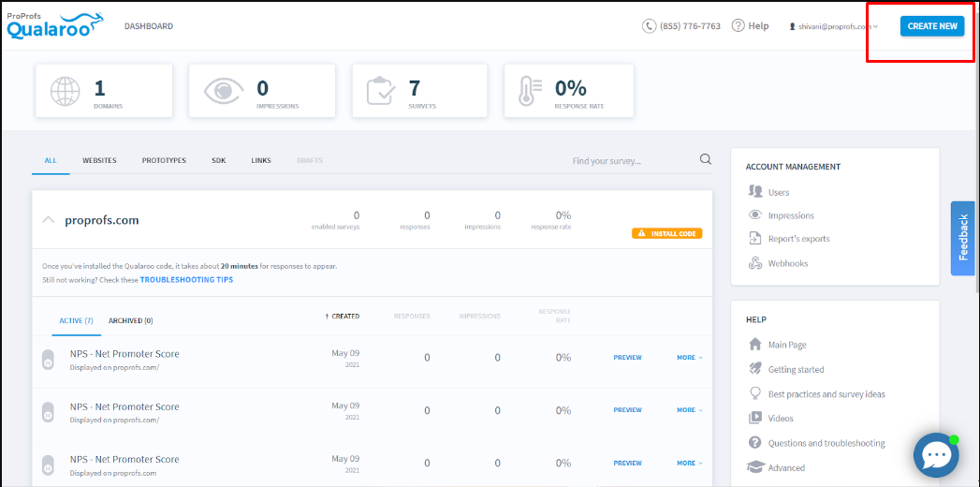
Task: Open DASHBOARD in the top navigation
Action: (x=149, y=26)
